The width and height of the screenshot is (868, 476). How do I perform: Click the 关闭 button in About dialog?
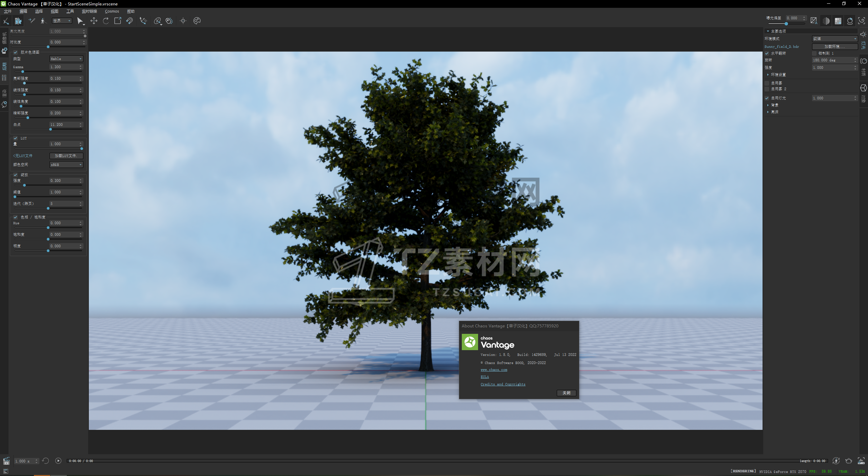566,393
